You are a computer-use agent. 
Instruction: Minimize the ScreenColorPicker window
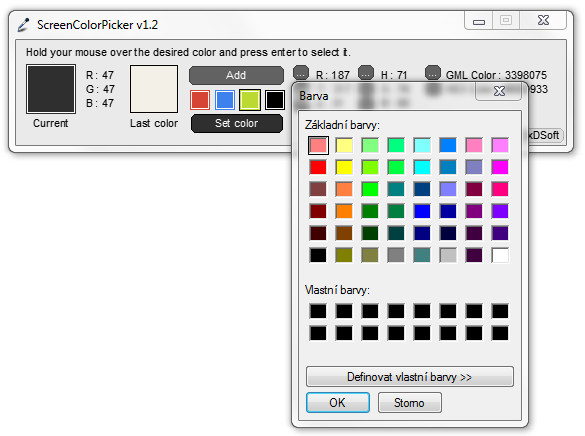click(x=479, y=21)
